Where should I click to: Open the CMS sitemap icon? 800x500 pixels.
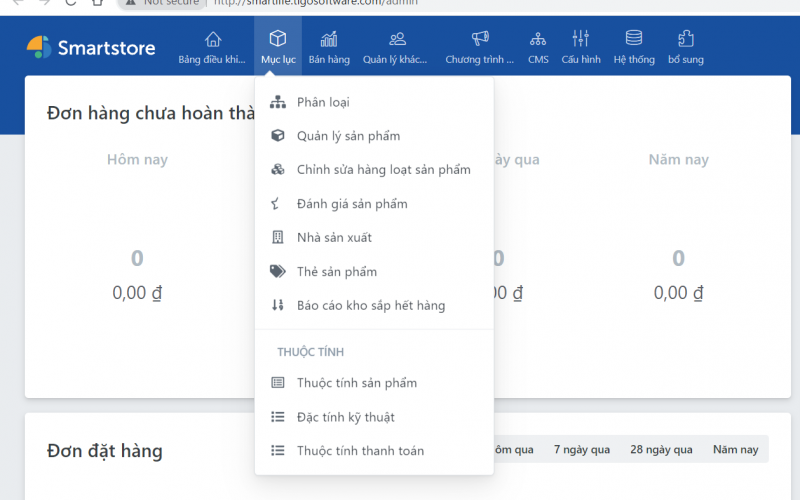tap(538, 39)
